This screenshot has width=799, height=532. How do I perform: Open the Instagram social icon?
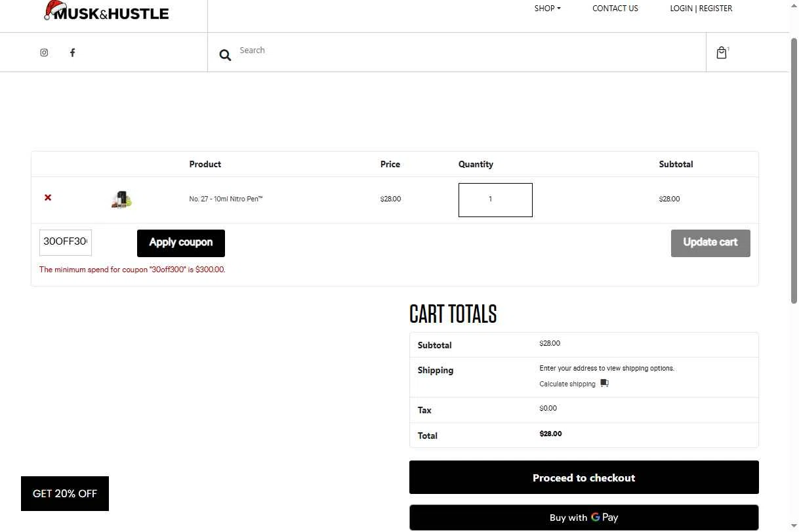44,52
